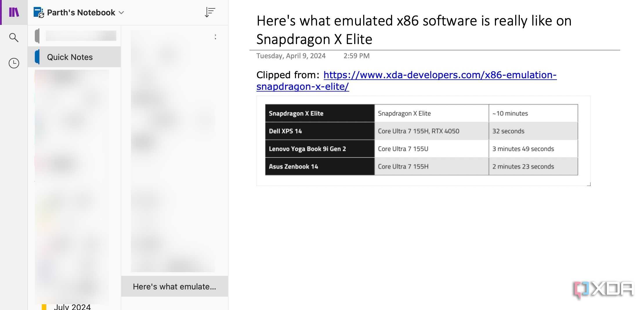This screenshot has width=644, height=310.
Task: Click the "Clipped from:" label
Action: tap(288, 75)
